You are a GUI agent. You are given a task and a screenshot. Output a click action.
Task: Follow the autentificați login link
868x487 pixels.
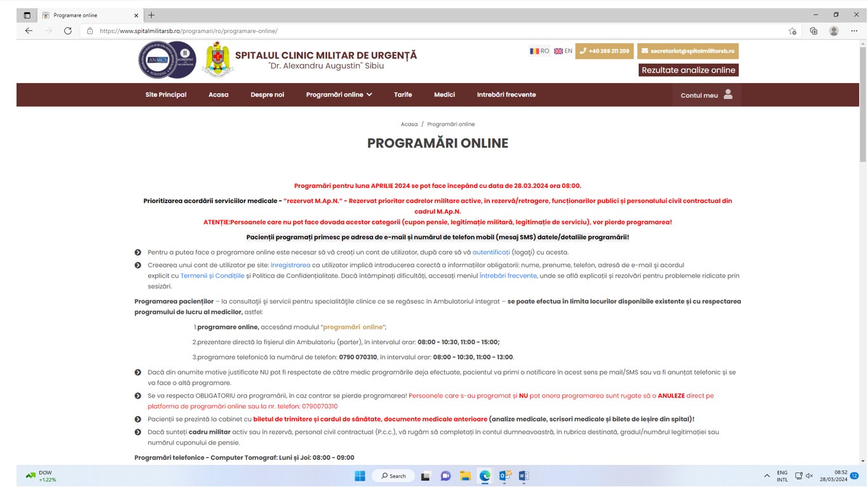pos(491,252)
